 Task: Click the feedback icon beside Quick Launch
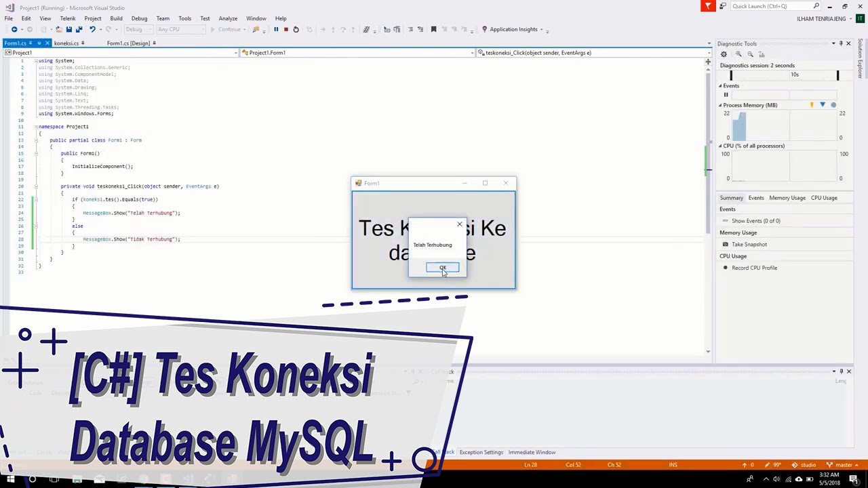click(x=723, y=6)
